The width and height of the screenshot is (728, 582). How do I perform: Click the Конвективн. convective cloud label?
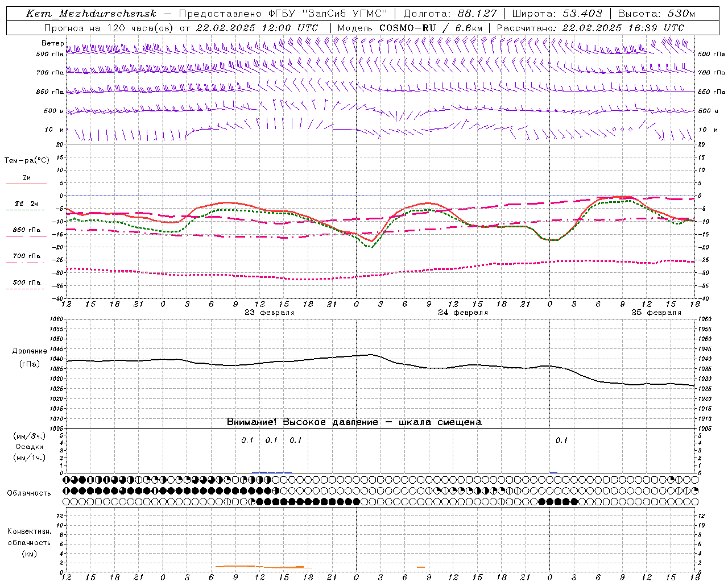point(29,531)
